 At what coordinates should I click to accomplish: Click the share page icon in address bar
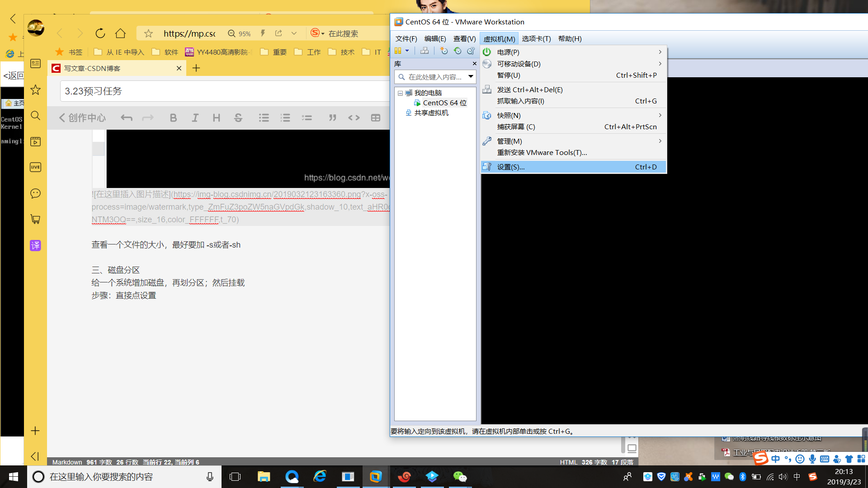click(x=278, y=33)
